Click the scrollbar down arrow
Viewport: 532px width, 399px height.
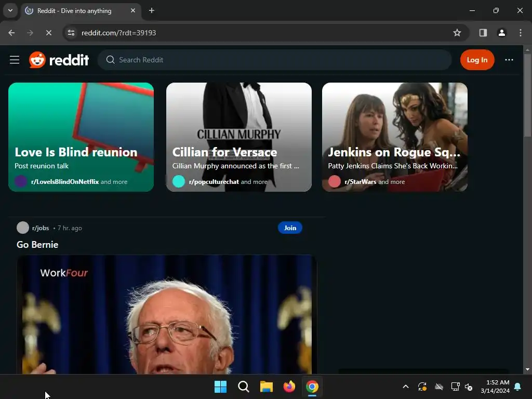(x=527, y=369)
